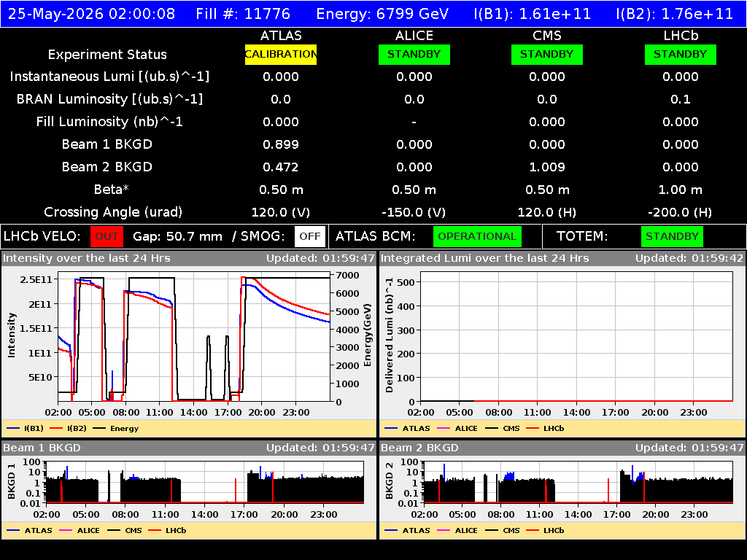Open the BKGD 1 plot area

coord(205,482)
